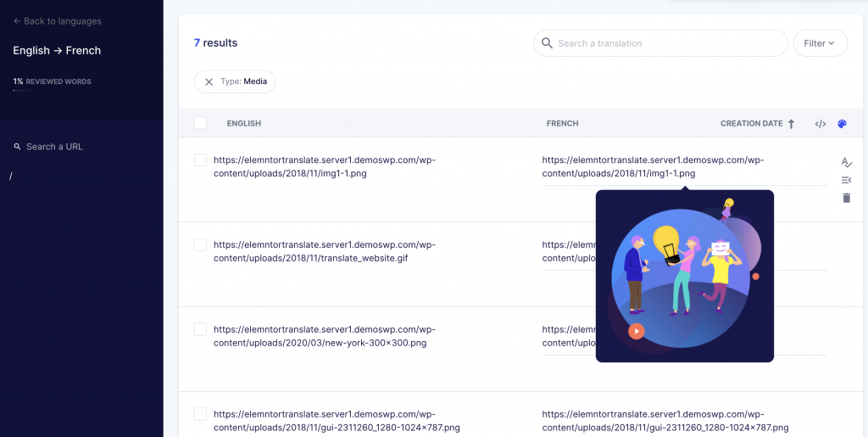The height and width of the screenshot is (437, 868).
Task: Click the palette icon in table header
Action: (x=842, y=124)
